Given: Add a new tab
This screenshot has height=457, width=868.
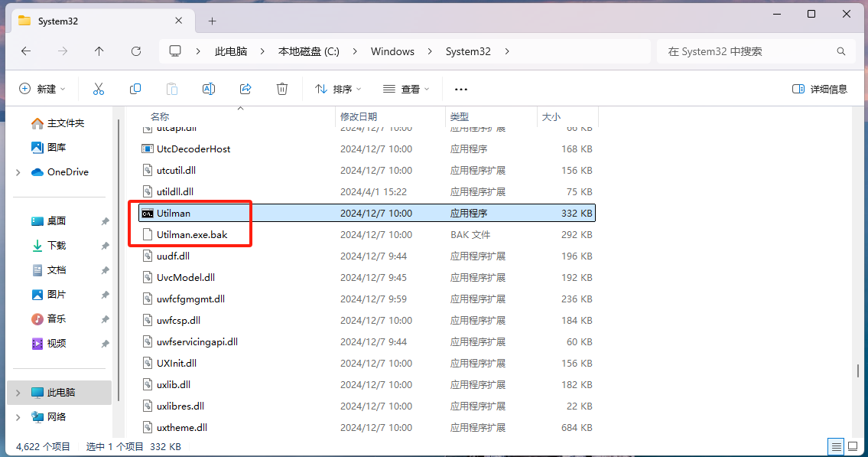Looking at the screenshot, I should [212, 21].
